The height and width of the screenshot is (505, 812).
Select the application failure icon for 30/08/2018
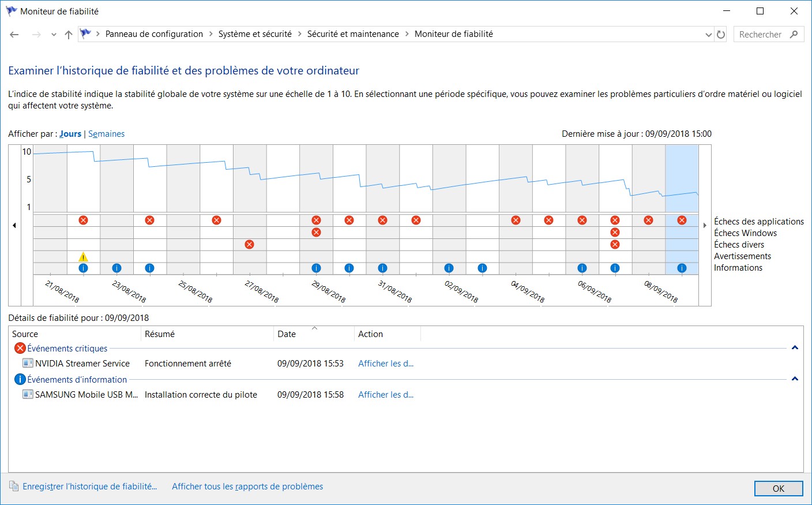[349, 220]
